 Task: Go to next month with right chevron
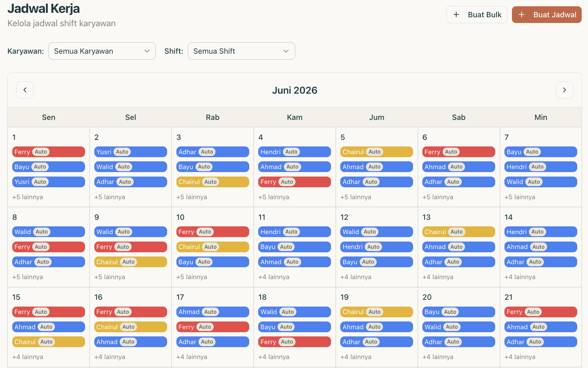coord(564,90)
